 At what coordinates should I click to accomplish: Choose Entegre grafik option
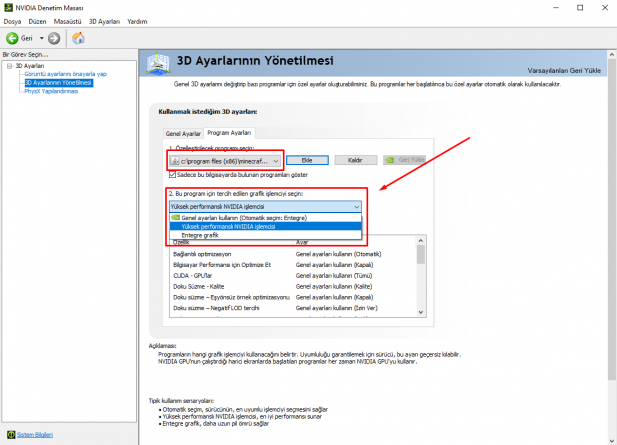tap(266, 235)
